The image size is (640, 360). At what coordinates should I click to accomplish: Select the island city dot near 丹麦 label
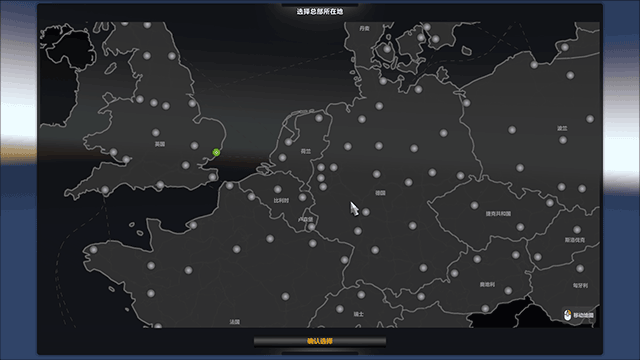pos(387,49)
